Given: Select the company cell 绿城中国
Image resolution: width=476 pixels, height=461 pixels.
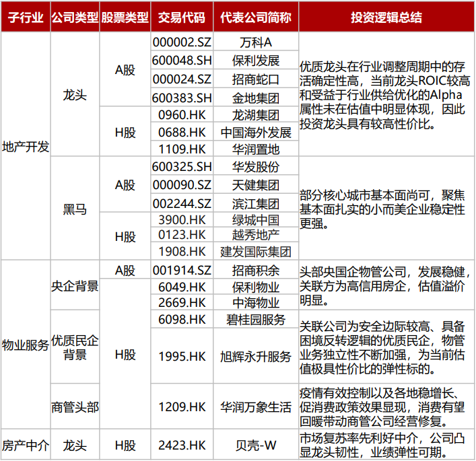Looking at the screenshot, I should [256, 219].
